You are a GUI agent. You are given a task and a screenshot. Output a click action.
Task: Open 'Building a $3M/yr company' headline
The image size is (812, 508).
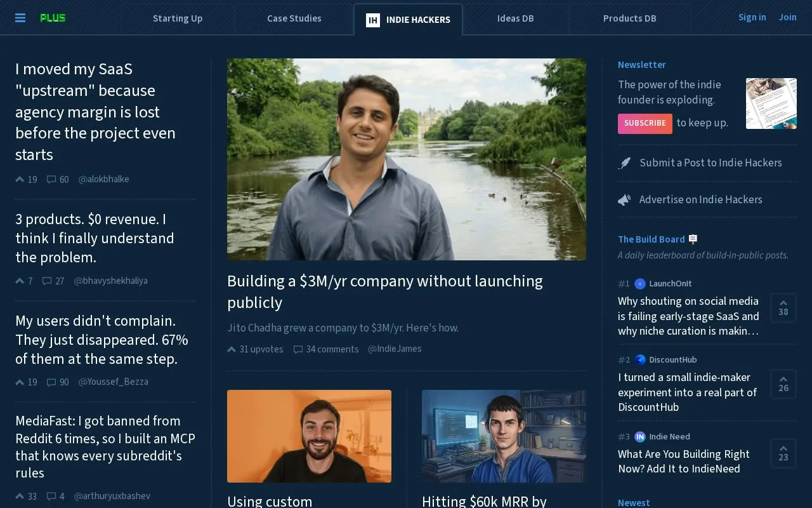pyautogui.click(x=385, y=291)
